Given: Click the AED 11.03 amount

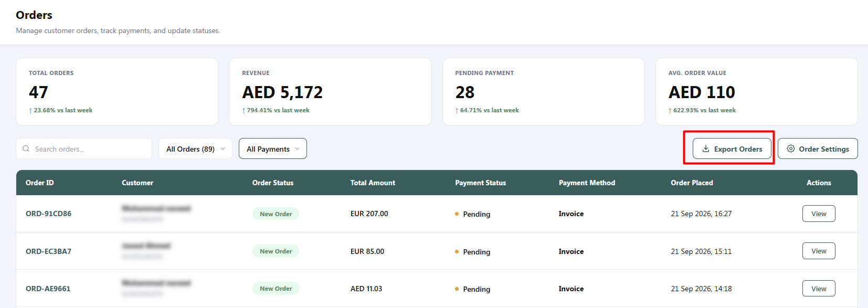Looking at the screenshot, I should point(366,289).
